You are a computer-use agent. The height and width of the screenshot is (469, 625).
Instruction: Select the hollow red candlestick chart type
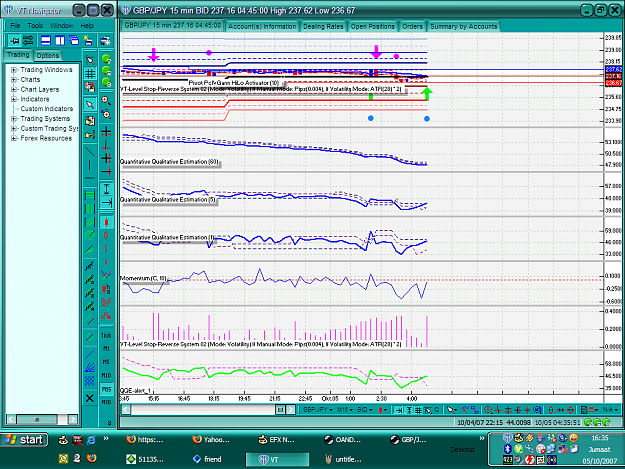click(x=106, y=235)
